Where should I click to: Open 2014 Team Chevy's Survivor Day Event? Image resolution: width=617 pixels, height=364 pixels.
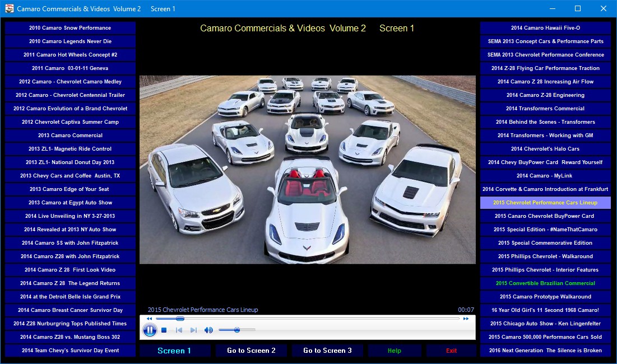tap(70, 350)
